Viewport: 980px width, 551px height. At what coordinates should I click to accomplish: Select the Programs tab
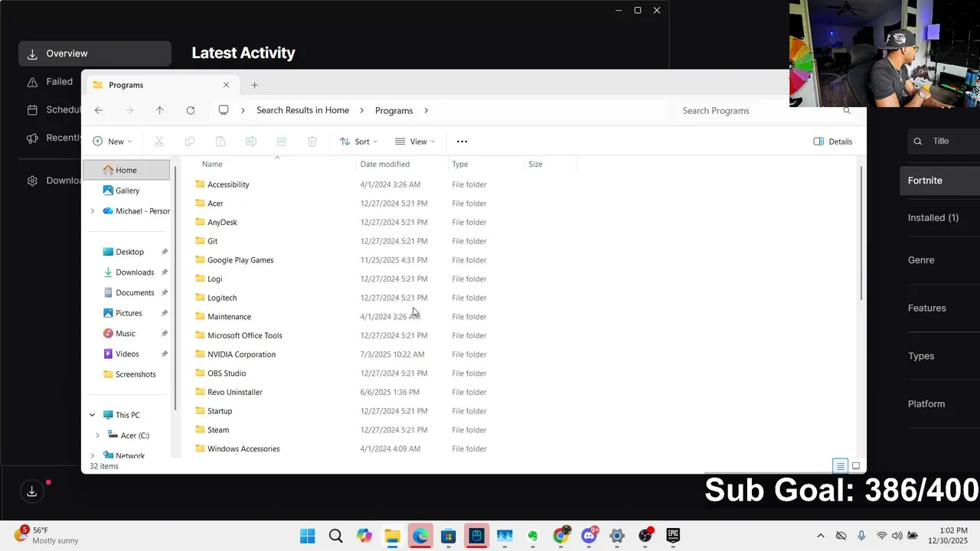click(x=161, y=85)
